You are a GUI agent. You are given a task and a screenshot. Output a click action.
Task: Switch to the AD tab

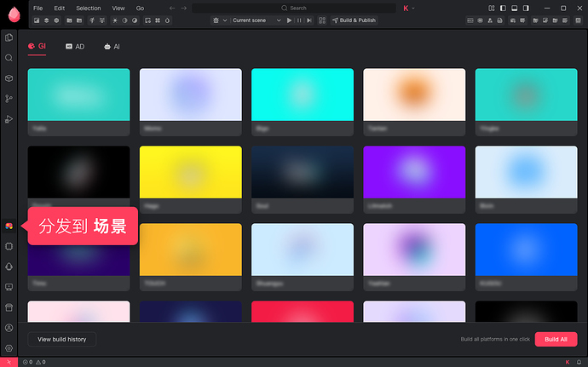(75, 47)
